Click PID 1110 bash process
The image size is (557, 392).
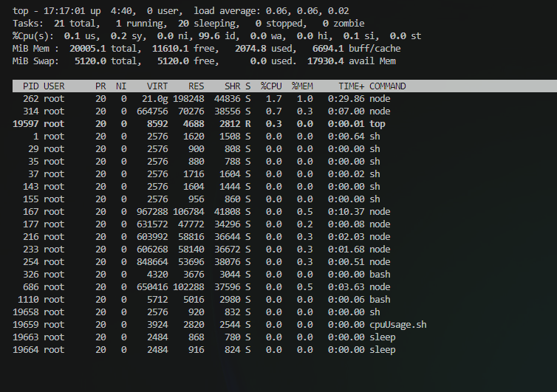28,300
